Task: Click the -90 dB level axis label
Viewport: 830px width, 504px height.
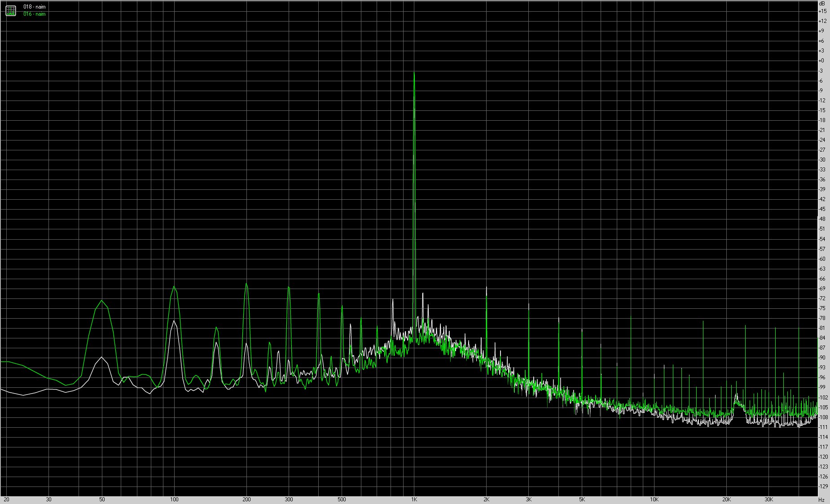Action: (x=822, y=358)
